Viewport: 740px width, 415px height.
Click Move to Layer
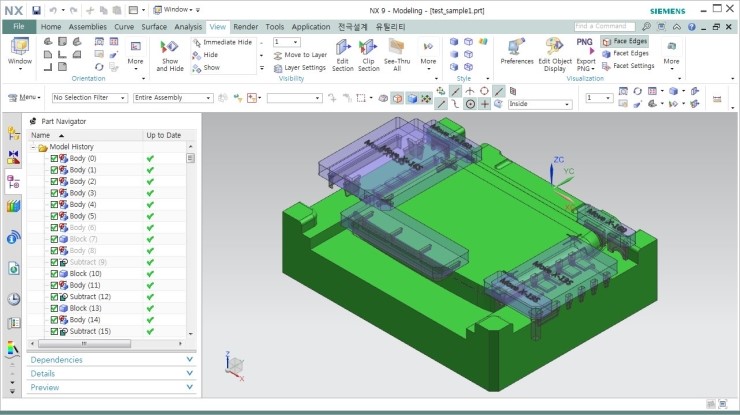(300, 55)
